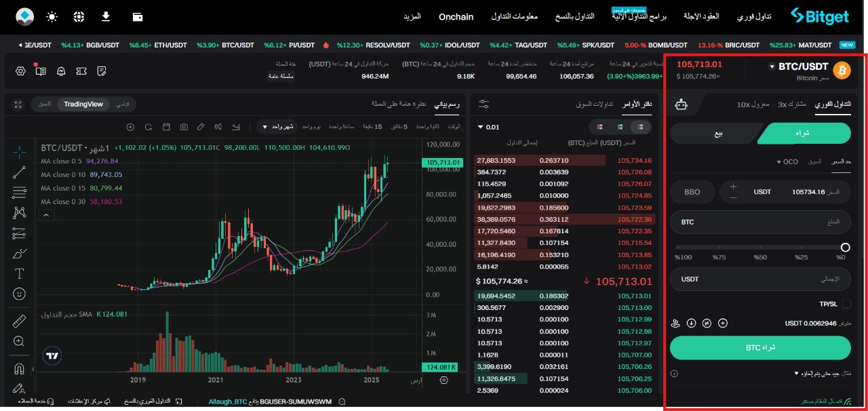Switch to the TradingView chart tab
The image size is (868, 411).
(83, 104)
